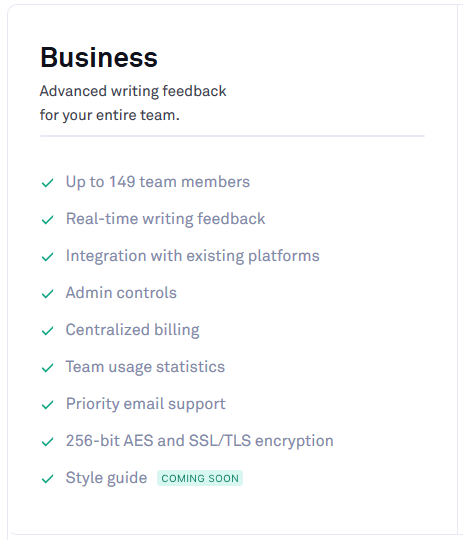This screenshot has width=463, height=540.
Task: Click checkmark next to Admin controls
Action: point(48,294)
